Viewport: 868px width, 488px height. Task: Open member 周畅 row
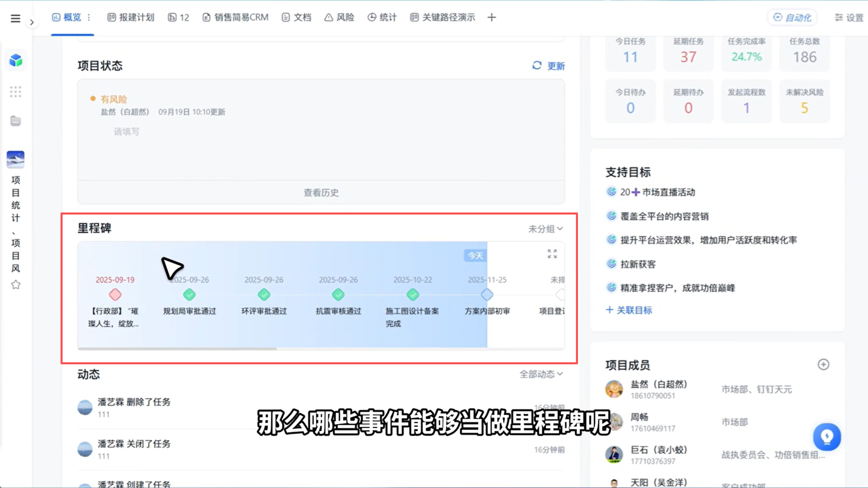click(x=717, y=422)
